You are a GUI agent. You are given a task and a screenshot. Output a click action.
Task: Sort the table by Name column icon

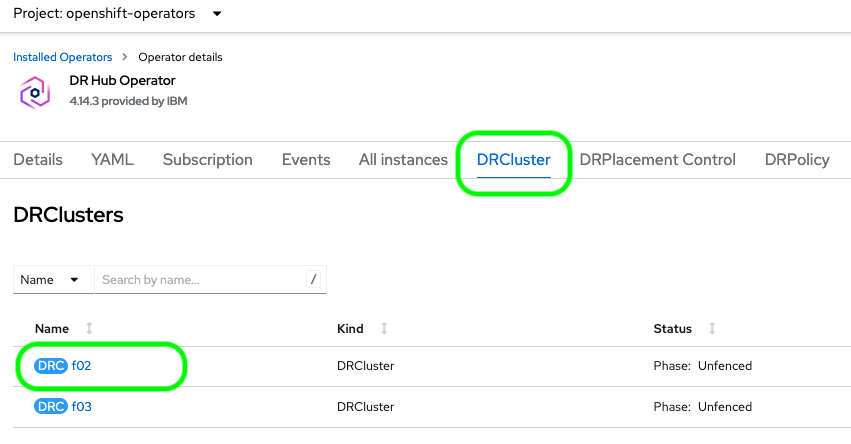[90, 329]
